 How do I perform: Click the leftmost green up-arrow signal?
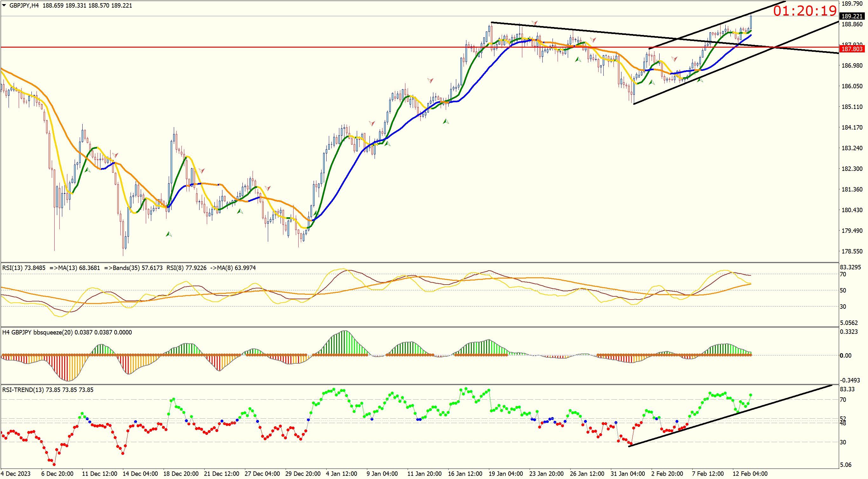click(87, 170)
